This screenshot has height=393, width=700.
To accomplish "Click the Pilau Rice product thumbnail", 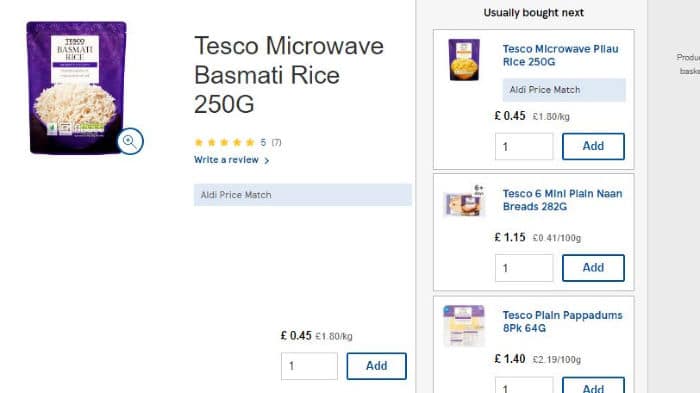I will (x=464, y=60).
